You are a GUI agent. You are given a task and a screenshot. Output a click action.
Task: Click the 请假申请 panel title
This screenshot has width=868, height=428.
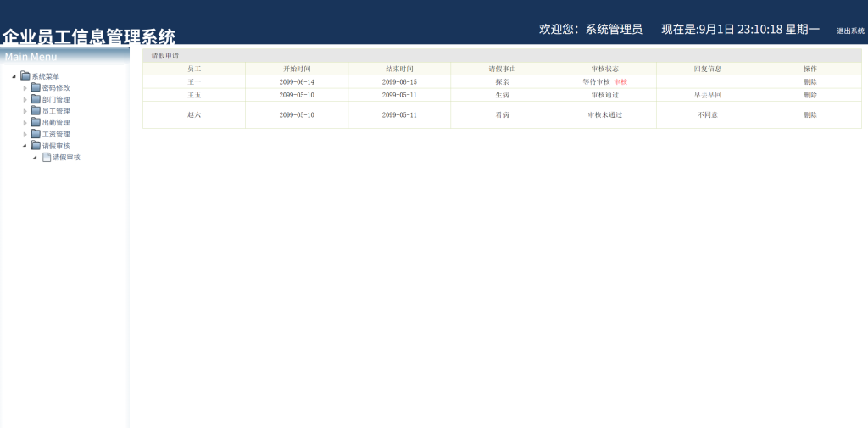pyautogui.click(x=165, y=56)
